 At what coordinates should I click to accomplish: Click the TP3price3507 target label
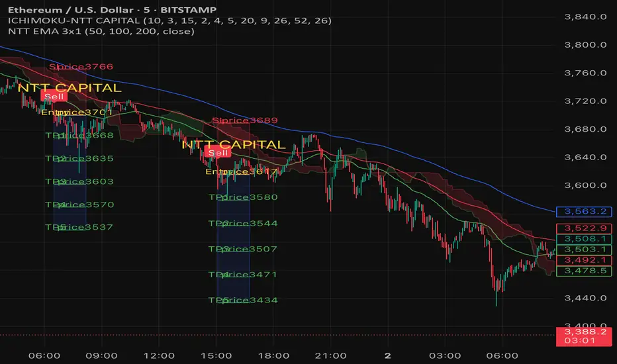coord(243,249)
